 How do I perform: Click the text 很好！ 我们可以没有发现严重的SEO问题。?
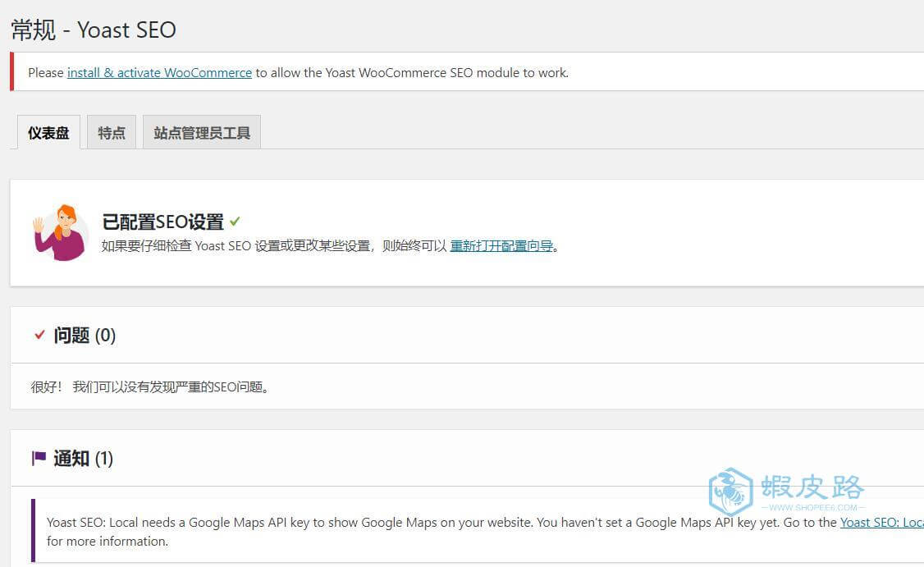tap(150, 386)
